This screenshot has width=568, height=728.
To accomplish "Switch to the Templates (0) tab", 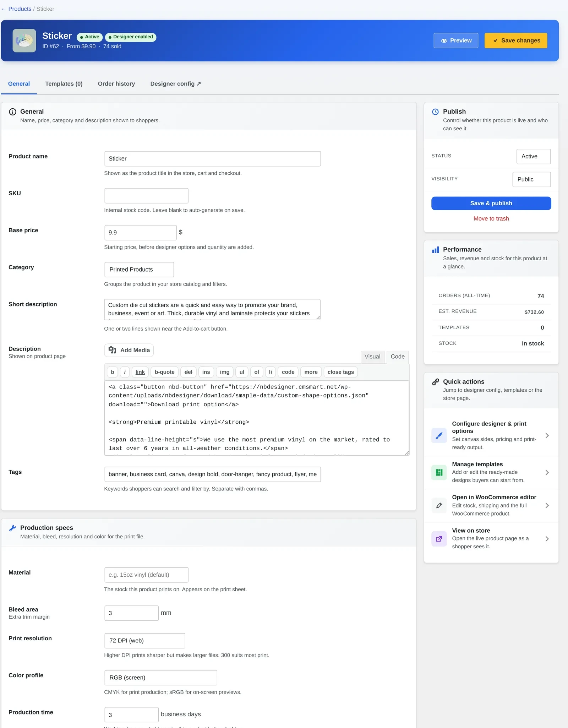I will pyautogui.click(x=64, y=84).
